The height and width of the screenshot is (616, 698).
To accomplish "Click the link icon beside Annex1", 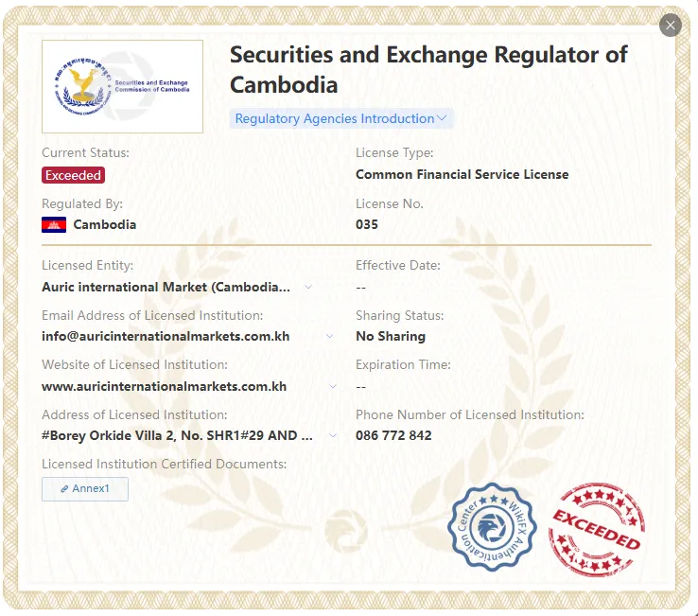I will click(64, 489).
